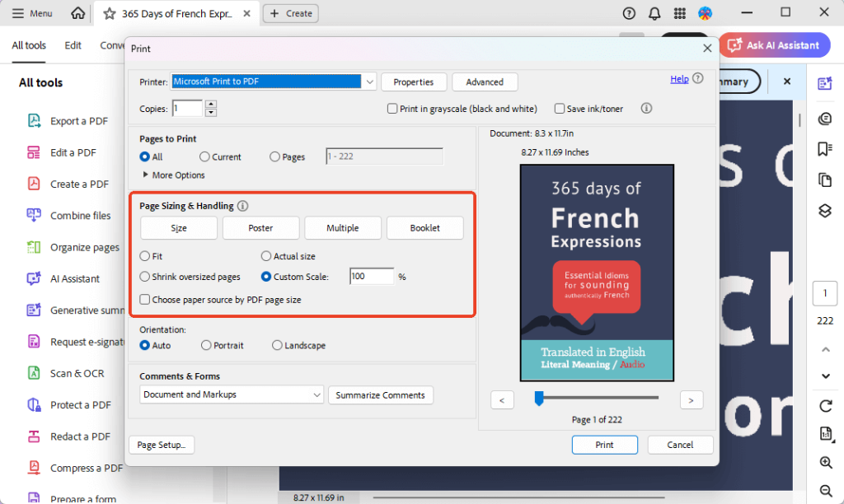Click the next page arrow under the preview
This screenshot has height=504, width=844.
pyautogui.click(x=692, y=399)
